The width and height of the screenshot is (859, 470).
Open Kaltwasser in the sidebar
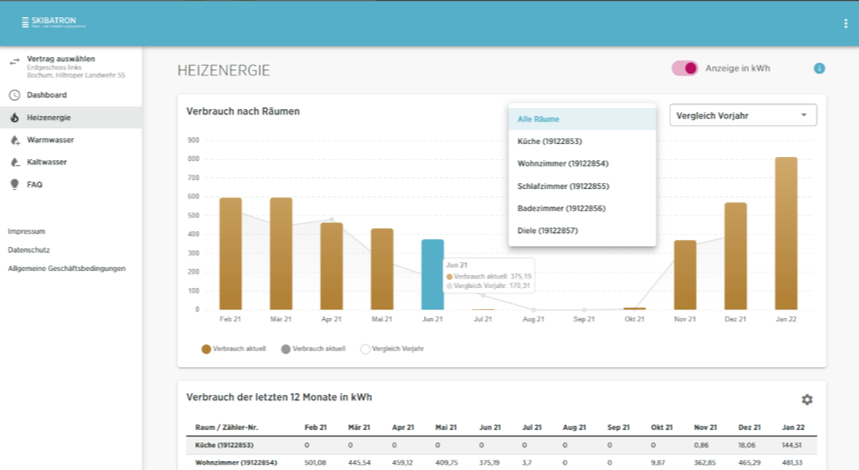[x=46, y=162]
